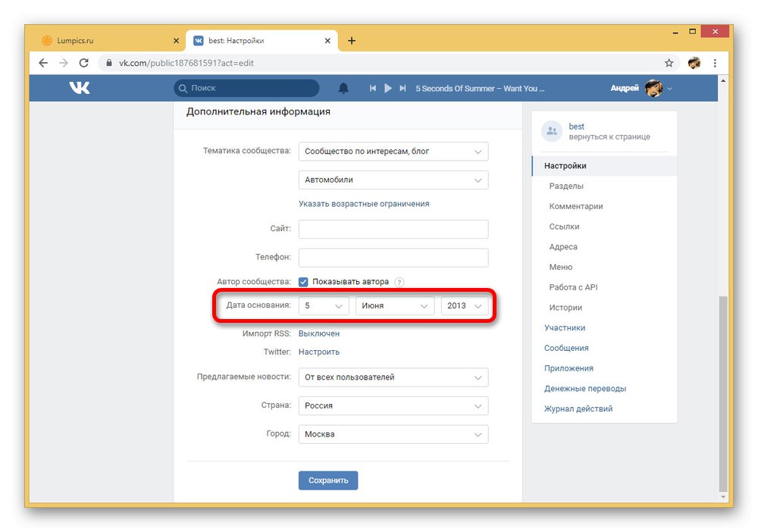Open Андрей profile avatar menu

pyautogui.click(x=653, y=88)
